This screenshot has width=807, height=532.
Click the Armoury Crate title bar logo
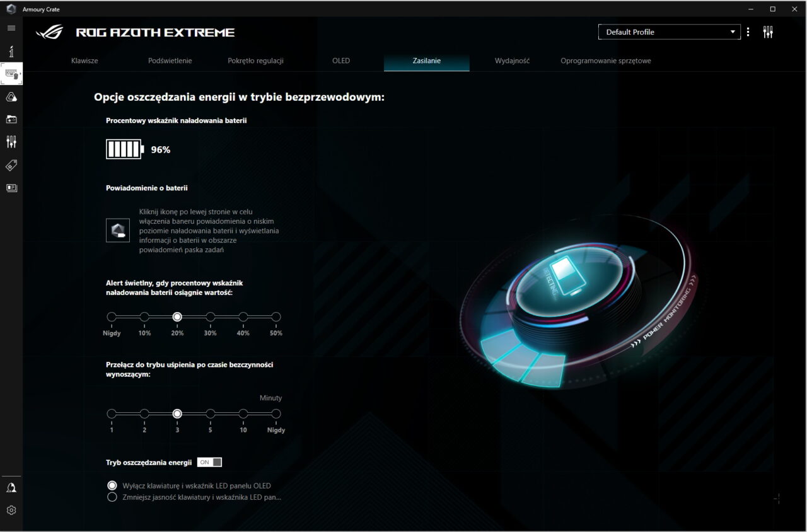point(11,9)
